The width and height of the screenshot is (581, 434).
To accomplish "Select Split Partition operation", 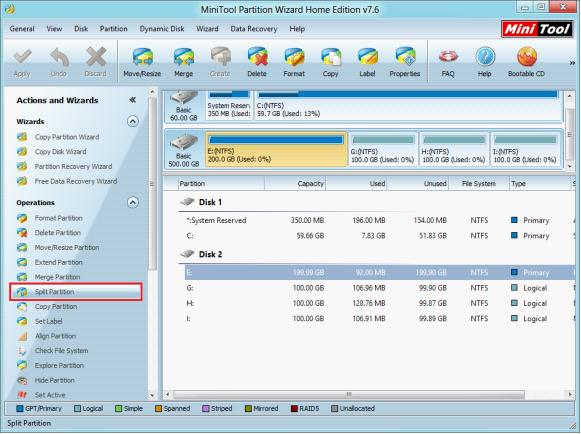I will [76, 292].
